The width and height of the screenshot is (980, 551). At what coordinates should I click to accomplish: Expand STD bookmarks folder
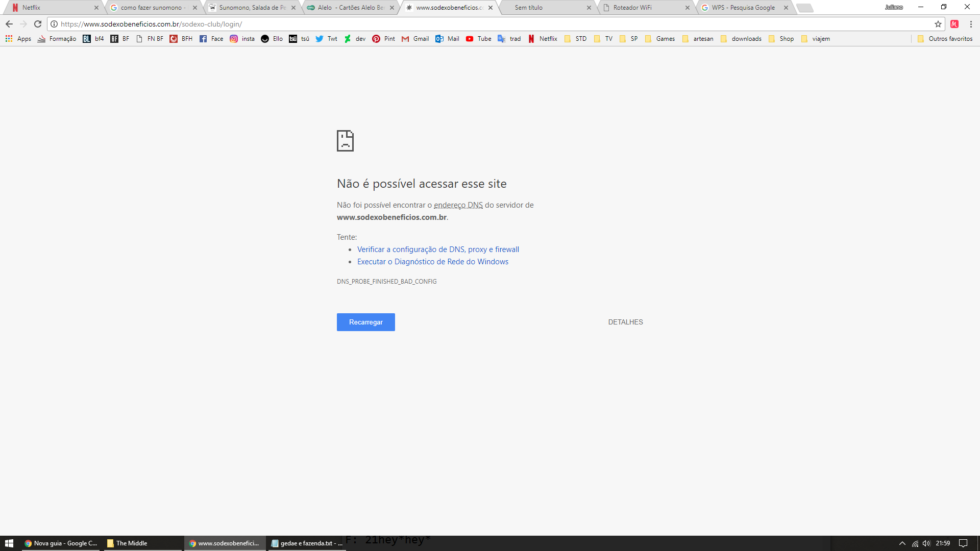(575, 39)
